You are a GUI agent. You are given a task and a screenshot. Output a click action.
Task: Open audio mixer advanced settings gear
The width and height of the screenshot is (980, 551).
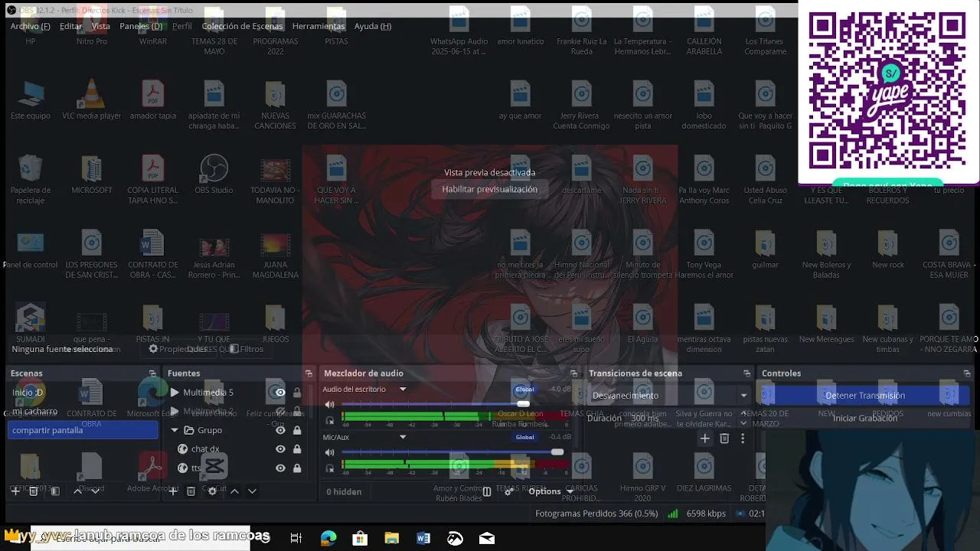tap(508, 491)
